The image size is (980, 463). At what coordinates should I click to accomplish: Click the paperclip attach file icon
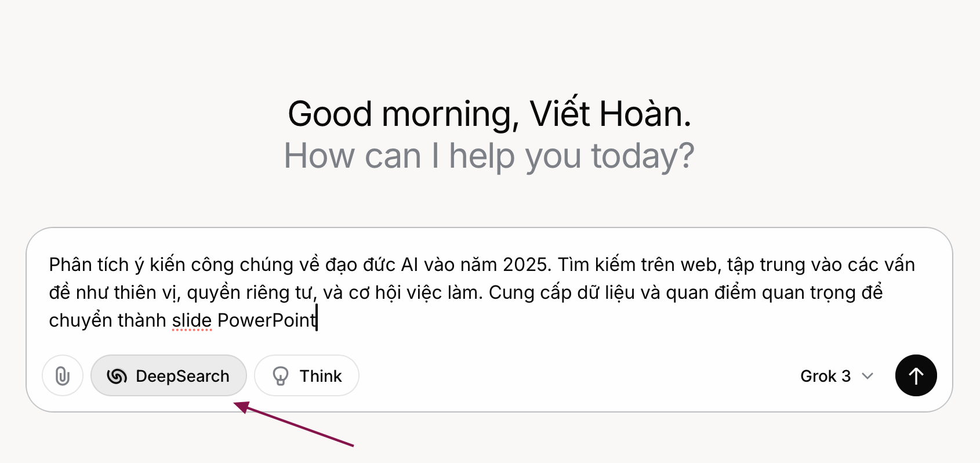click(63, 376)
